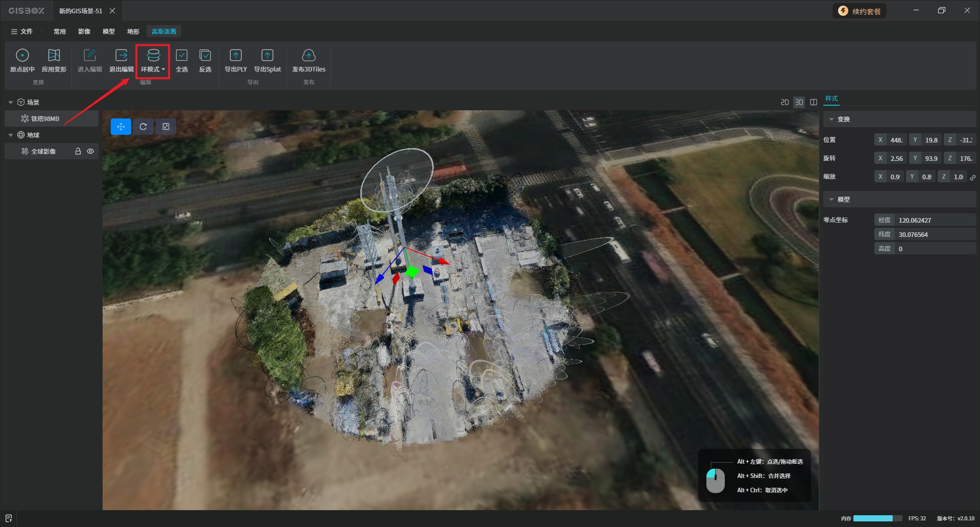Open the 环模式 selection mode dropdown
Viewport: 980px width, 527px height.
point(153,61)
